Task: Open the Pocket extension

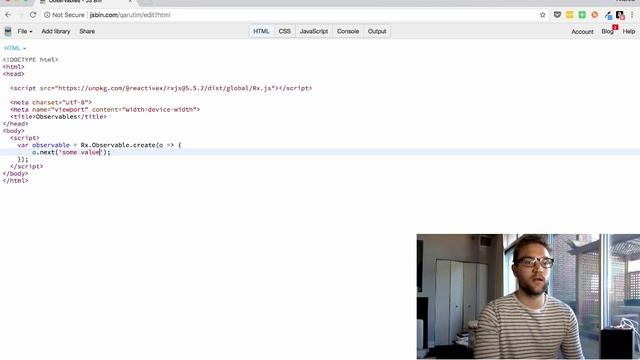Action: (x=557, y=15)
